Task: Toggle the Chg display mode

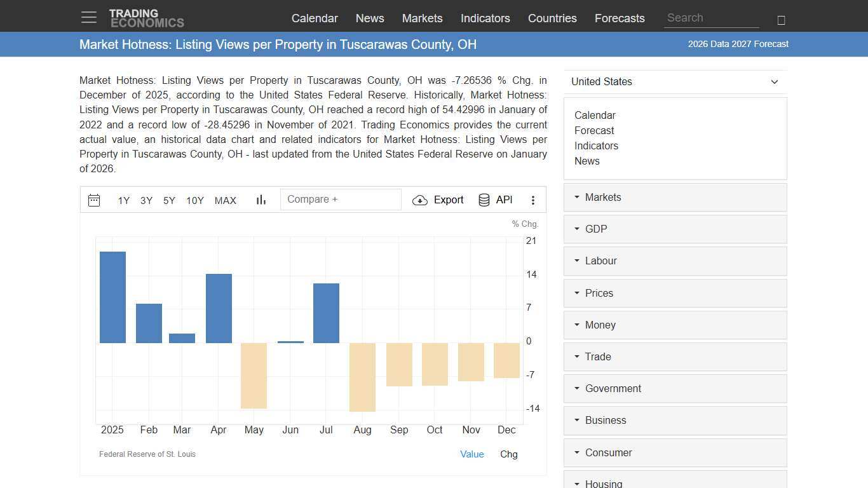Action: [x=508, y=454]
